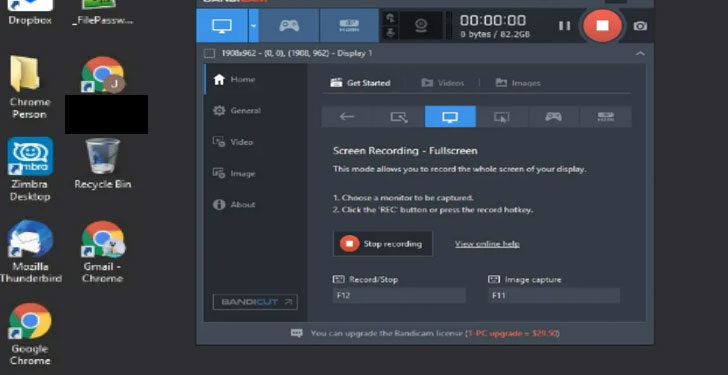
Task: Click the chat bubble icon in footer
Action: pos(296,333)
